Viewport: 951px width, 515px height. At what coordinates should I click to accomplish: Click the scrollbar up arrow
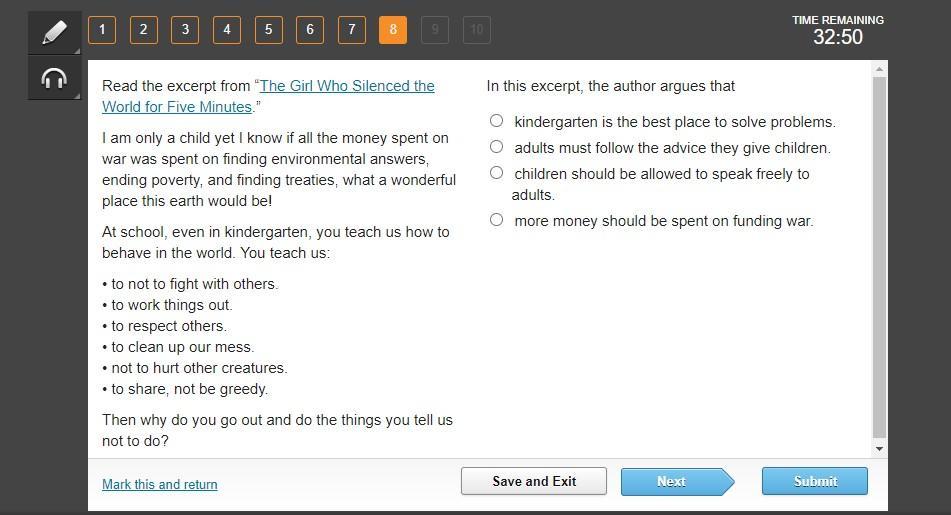click(x=879, y=69)
